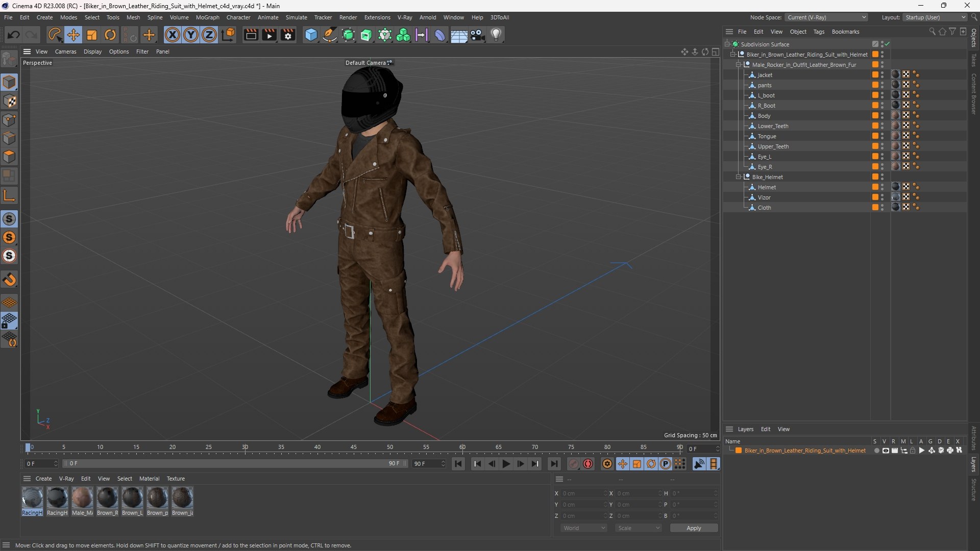
Task: Open the MoGraph menu
Action: click(x=207, y=17)
